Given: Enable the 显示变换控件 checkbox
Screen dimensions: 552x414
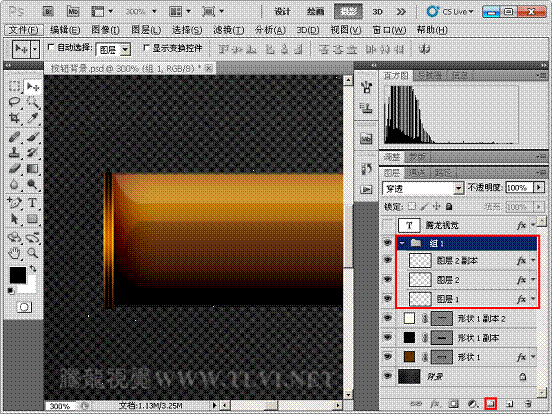Looking at the screenshot, I should click(146, 48).
